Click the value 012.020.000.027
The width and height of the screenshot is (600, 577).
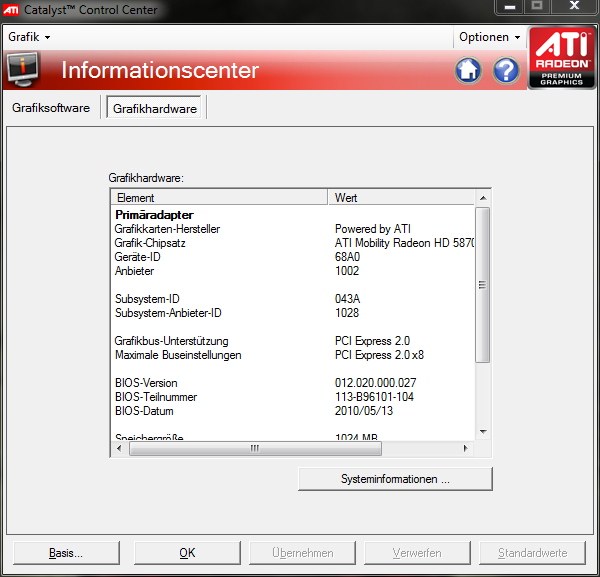375,383
